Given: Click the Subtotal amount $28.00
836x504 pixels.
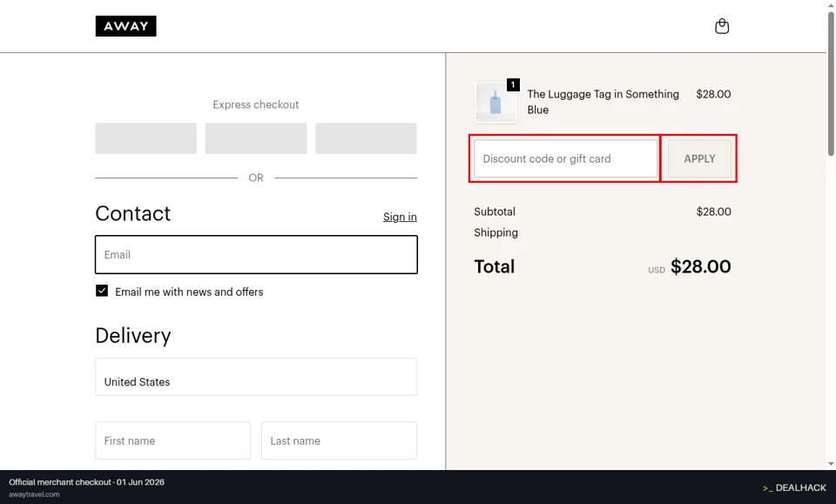Looking at the screenshot, I should click(x=713, y=212).
